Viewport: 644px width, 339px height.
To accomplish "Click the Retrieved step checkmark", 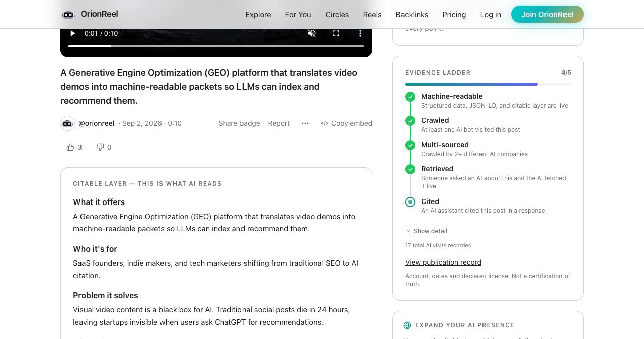I will point(410,169).
